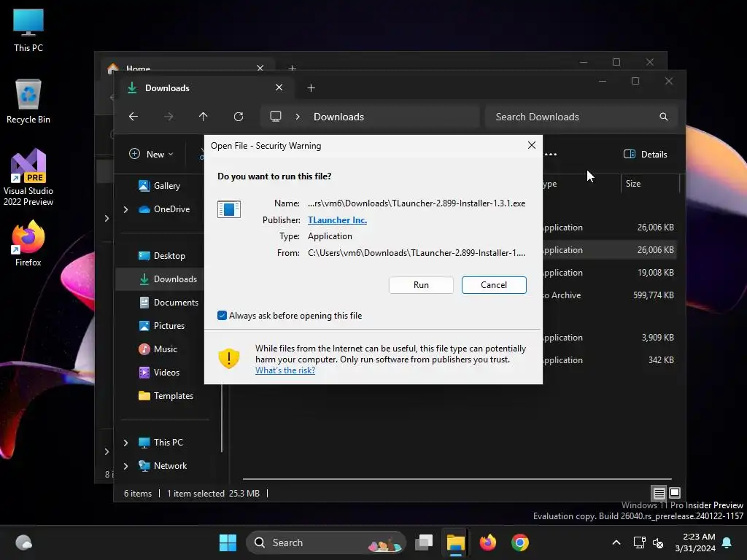Click the PC icon in address bar
This screenshot has height=560, width=747.
coord(275,117)
